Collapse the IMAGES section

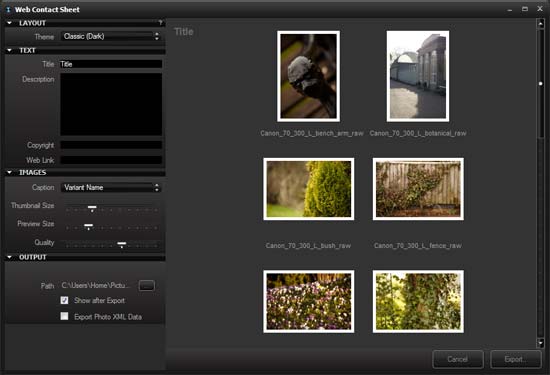pos(9,173)
